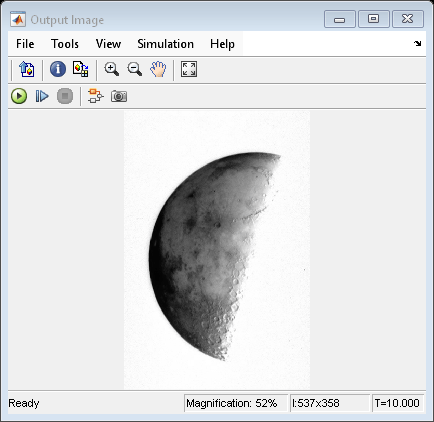Click the Magnification 52% status field
The image size is (434, 422).
pos(236,403)
